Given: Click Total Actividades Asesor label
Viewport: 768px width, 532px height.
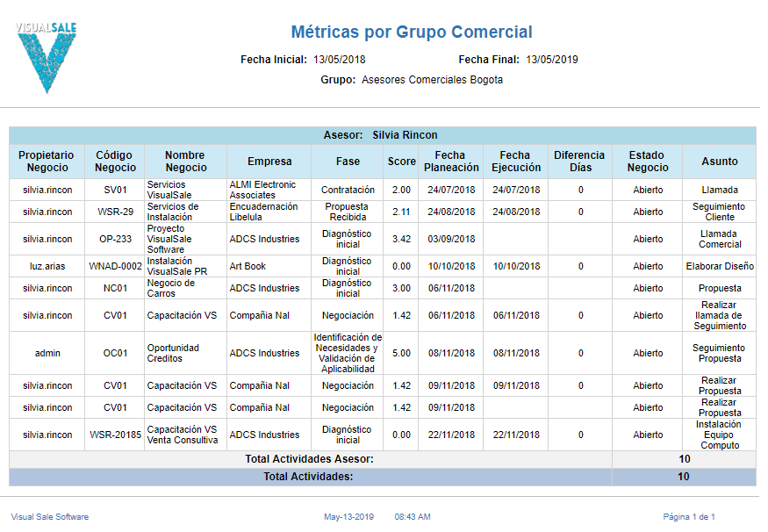Looking at the screenshot, I should pos(309,459).
